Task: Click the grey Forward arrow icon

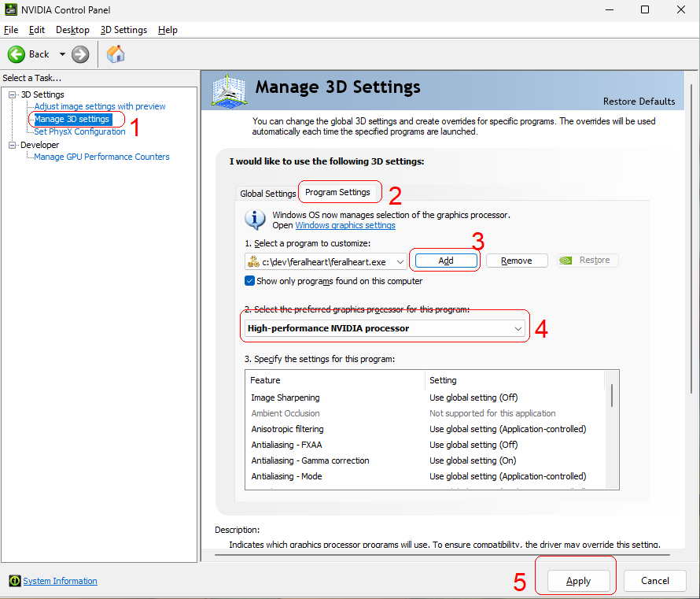Action: [x=80, y=54]
